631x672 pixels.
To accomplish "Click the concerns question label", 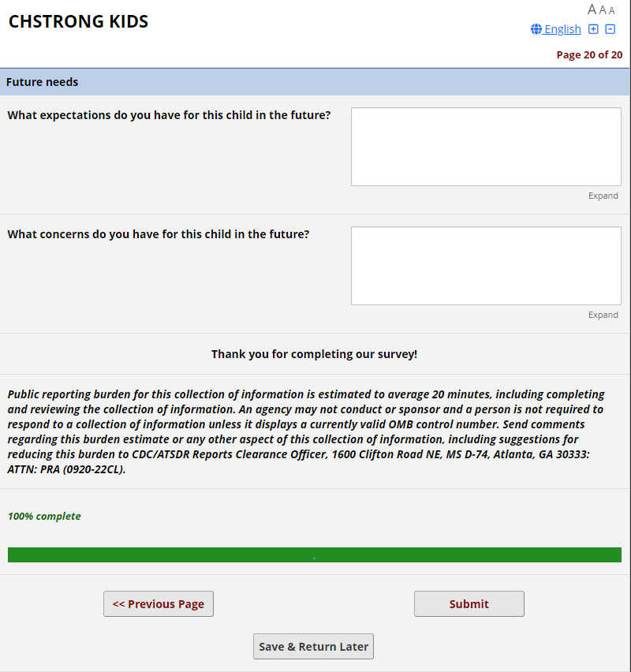I will [x=159, y=234].
